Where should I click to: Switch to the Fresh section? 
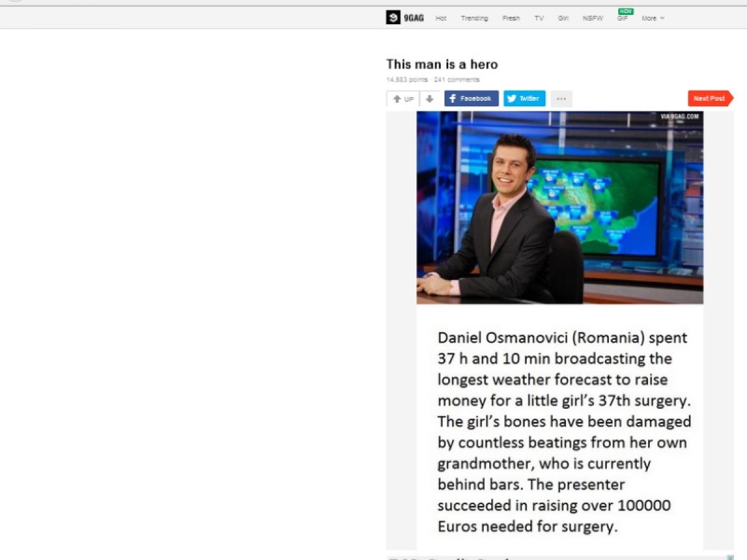coord(511,18)
